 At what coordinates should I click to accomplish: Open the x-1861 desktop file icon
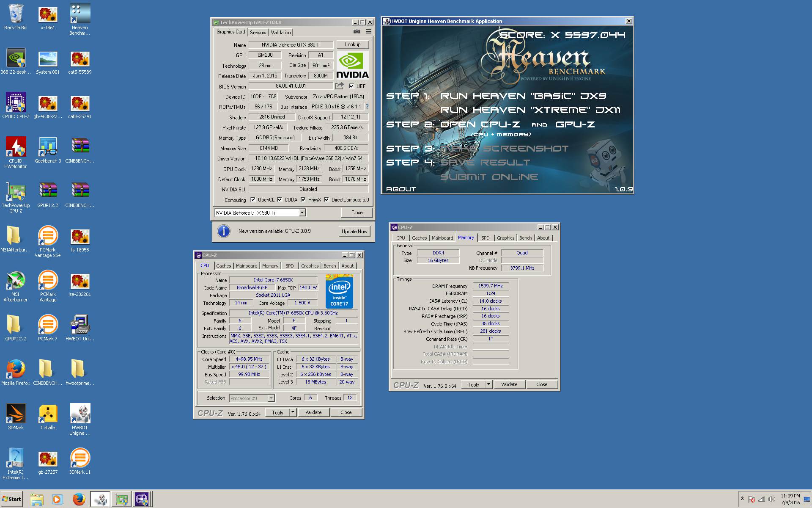point(48,17)
